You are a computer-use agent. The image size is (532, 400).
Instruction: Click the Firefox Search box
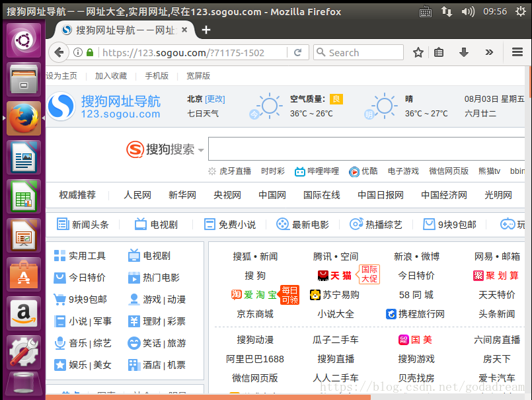[x=358, y=52]
